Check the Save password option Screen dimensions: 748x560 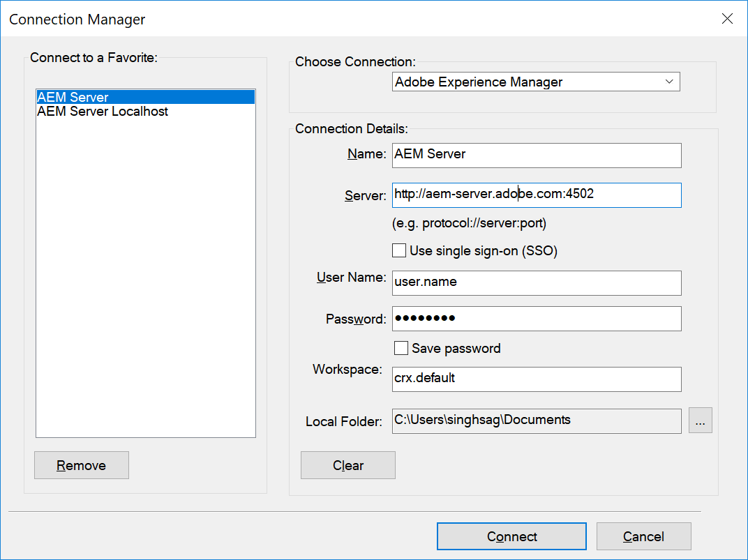[x=401, y=348]
